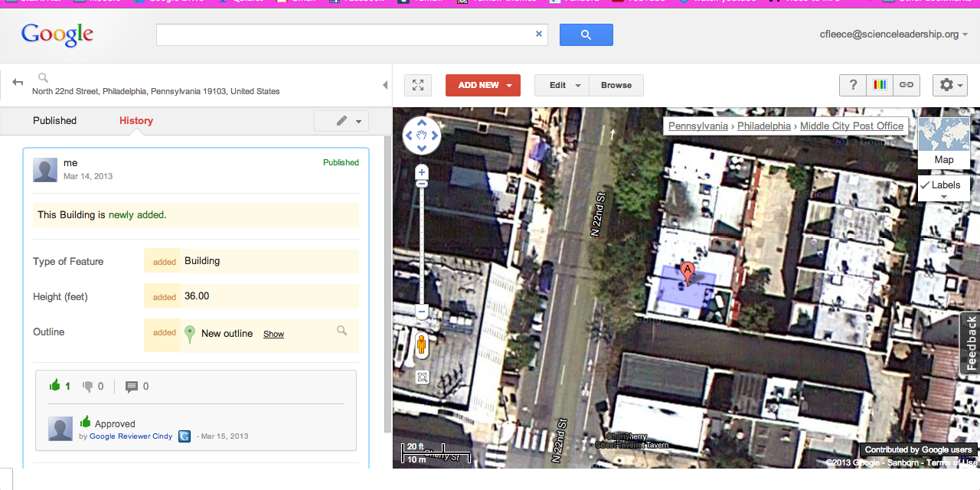980x490 pixels.
Task: Click the thumbs up vote icon
Action: click(x=55, y=386)
